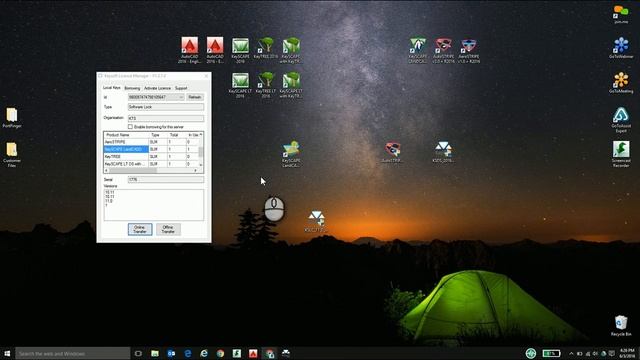The height and width of the screenshot is (360, 640).
Task: Open the KeyTREE 2016 desktop shortcut
Action: point(266,48)
